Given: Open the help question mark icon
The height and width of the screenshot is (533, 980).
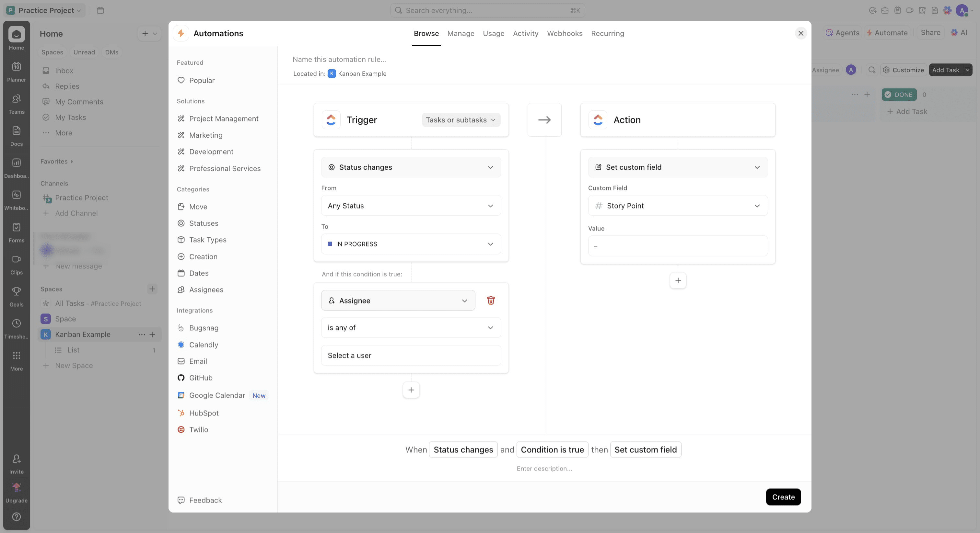Looking at the screenshot, I should [x=16, y=516].
